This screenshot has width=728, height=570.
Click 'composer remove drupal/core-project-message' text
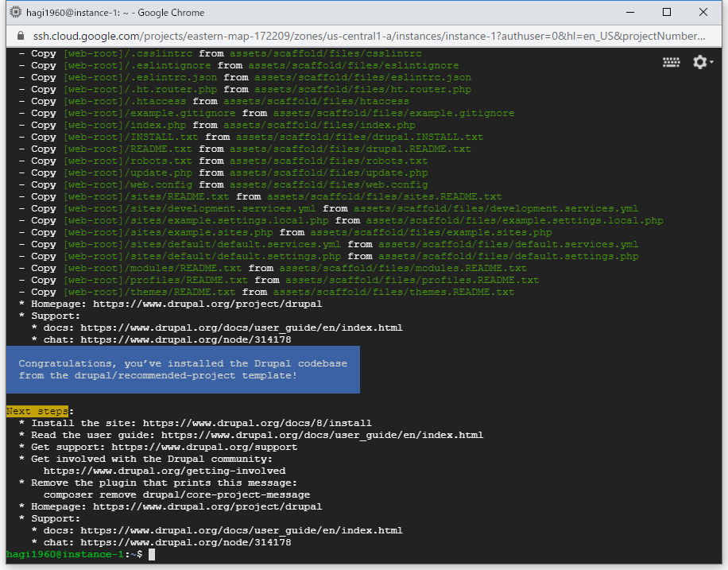[176, 494]
